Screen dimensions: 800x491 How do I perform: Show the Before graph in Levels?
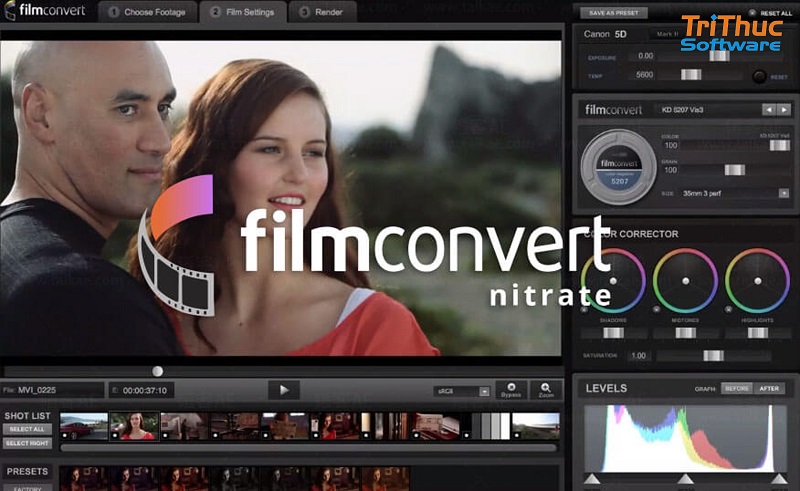point(735,388)
